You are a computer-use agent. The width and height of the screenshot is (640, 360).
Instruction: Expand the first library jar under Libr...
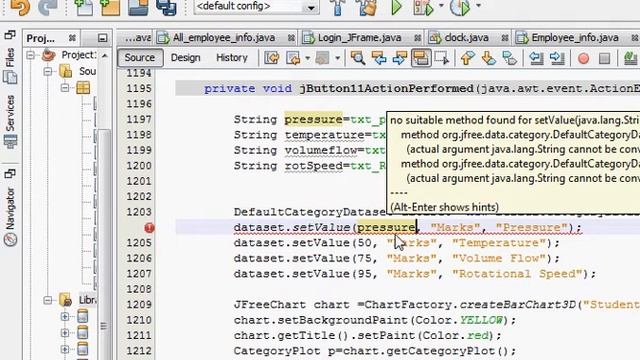(x=65, y=316)
